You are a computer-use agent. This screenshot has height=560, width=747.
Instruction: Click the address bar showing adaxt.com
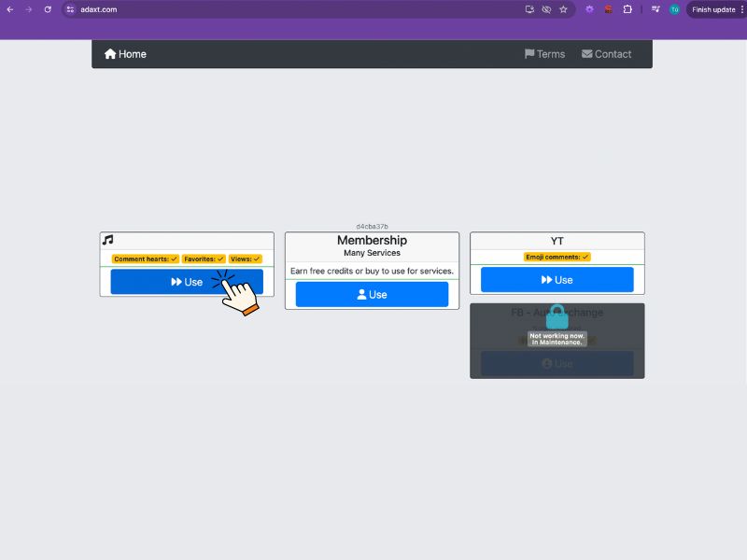tap(280, 9)
